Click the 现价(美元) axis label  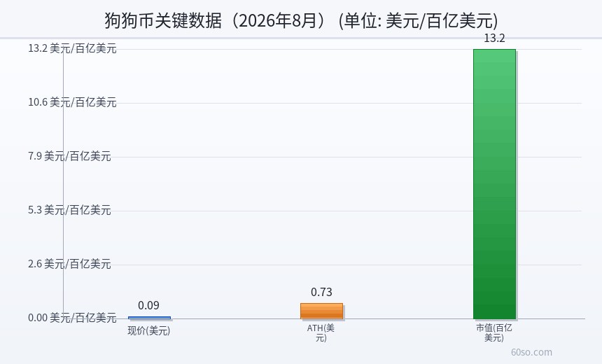coord(149,330)
